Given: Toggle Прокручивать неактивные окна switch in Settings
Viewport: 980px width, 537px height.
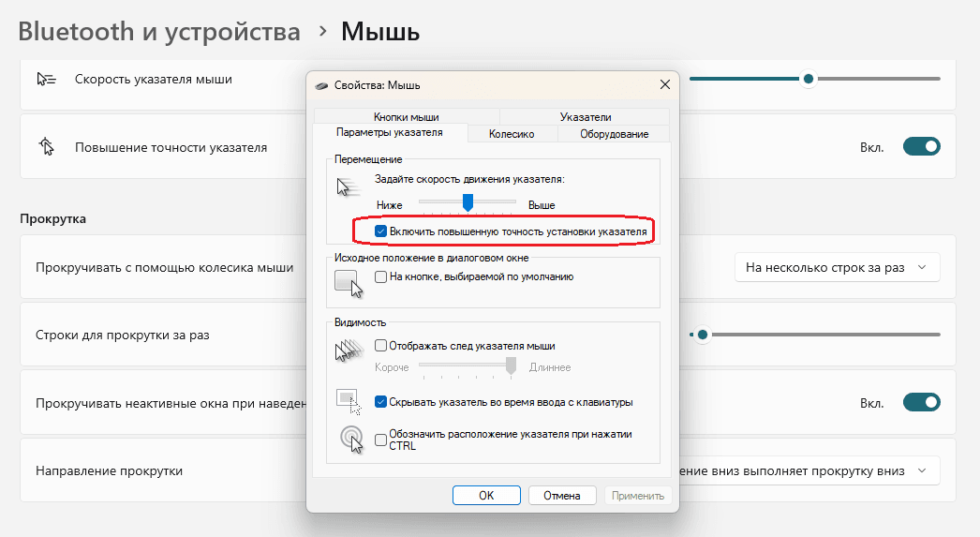Looking at the screenshot, I should 921,402.
